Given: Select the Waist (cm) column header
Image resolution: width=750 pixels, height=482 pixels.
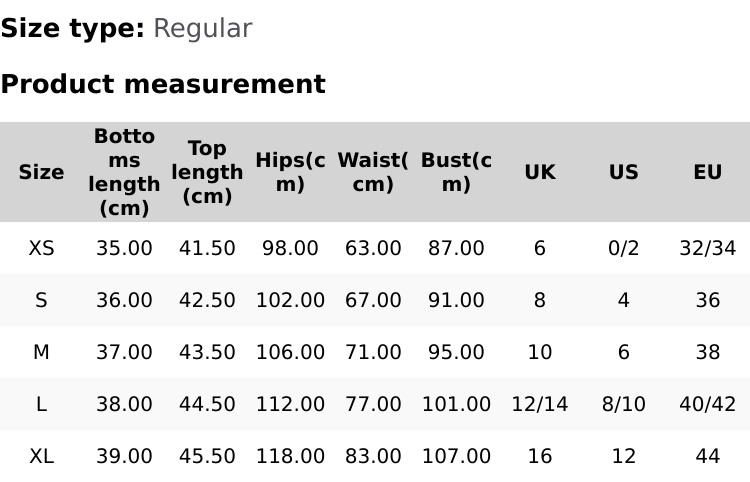Looking at the screenshot, I should [x=373, y=172].
